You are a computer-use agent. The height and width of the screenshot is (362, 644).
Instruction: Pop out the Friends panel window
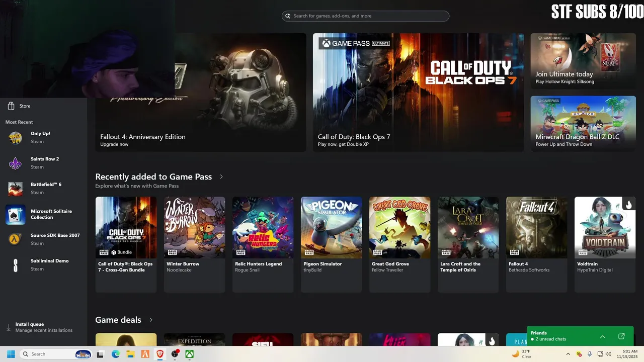pos(621,336)
